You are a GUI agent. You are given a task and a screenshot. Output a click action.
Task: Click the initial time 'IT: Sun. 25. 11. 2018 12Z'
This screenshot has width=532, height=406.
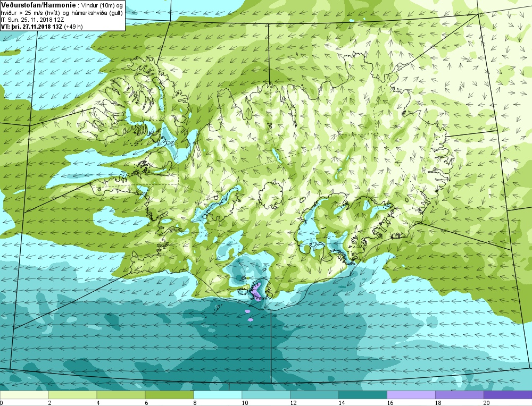tap(32, 20)
